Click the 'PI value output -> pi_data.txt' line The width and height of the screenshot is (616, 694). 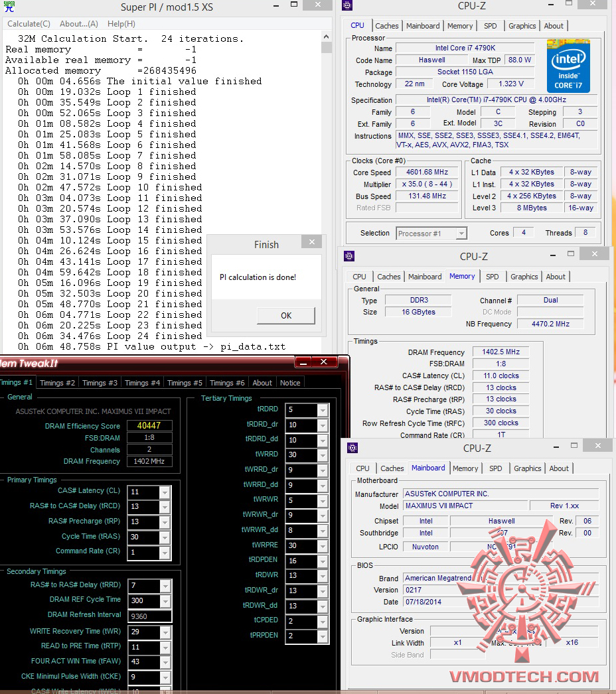(151, 346)
